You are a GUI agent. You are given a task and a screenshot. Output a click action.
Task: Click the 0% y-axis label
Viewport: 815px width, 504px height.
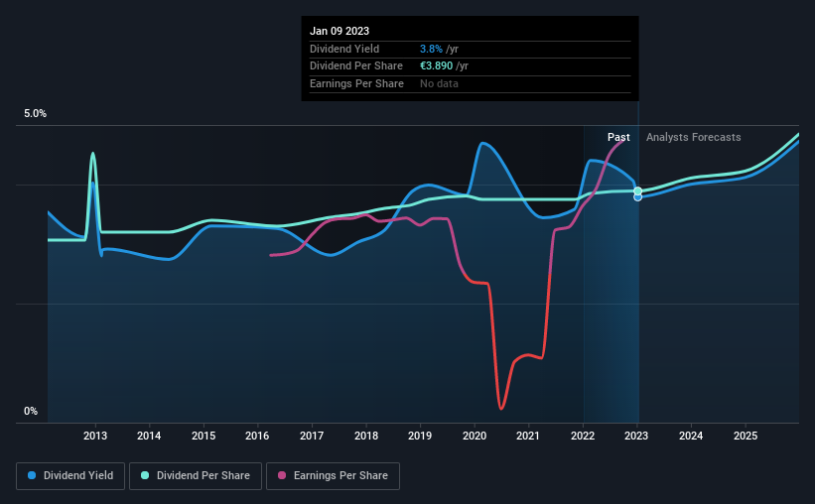tap(31, 411)
